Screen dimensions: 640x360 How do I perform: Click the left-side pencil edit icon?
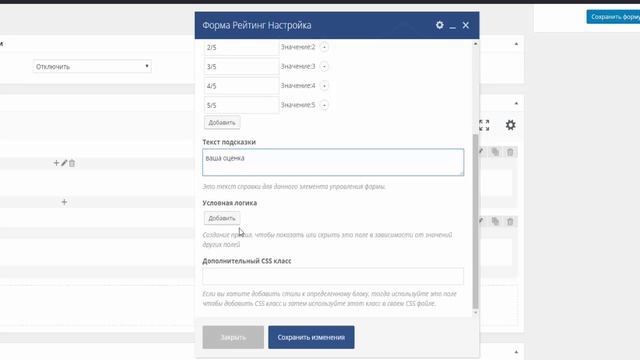tap(64, 163)
